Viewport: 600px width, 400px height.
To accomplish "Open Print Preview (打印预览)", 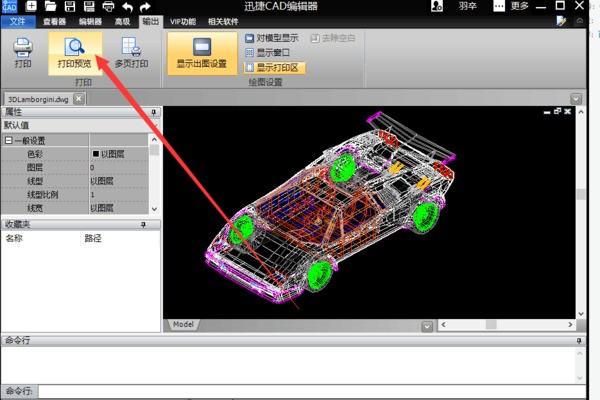I will point(75,52).
